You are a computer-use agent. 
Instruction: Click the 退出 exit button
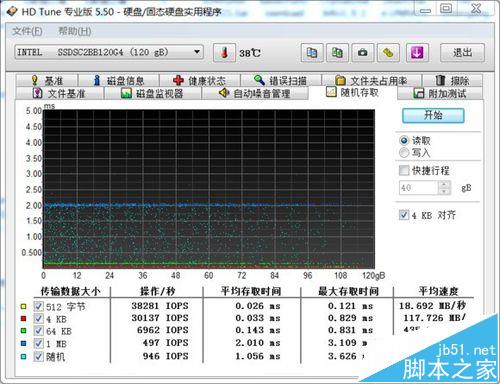462,53
